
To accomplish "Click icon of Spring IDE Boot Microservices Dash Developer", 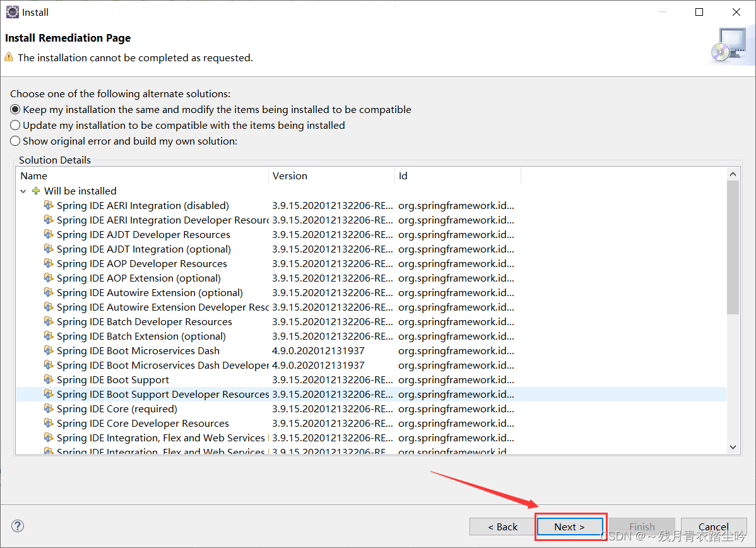I will 49,365.
